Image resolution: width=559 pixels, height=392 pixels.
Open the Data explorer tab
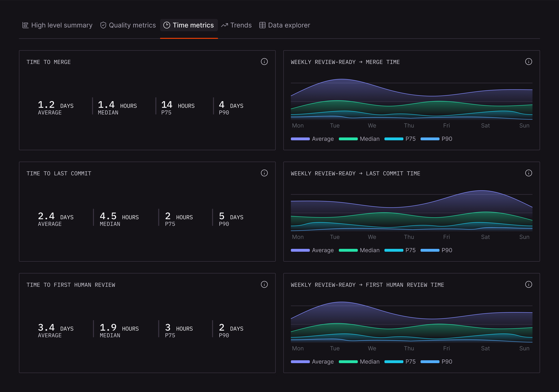(x=284, y=25)
